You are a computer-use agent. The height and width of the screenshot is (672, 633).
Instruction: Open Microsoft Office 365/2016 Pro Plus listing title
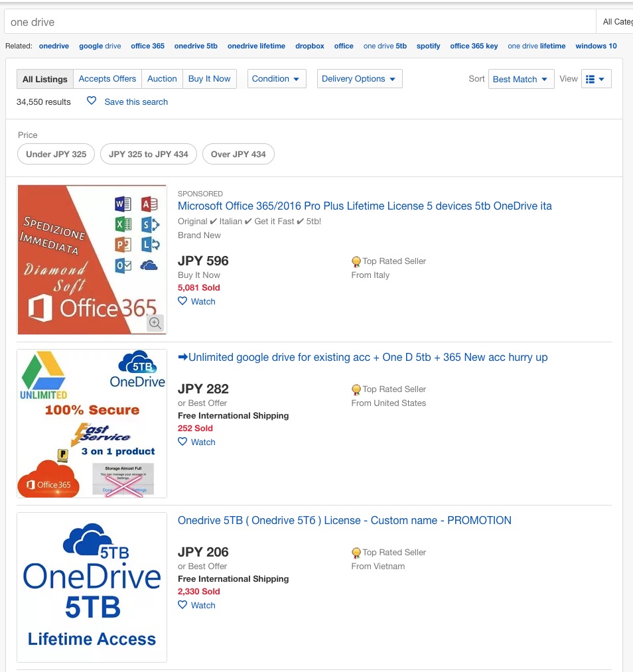click(x=365, y=206)
